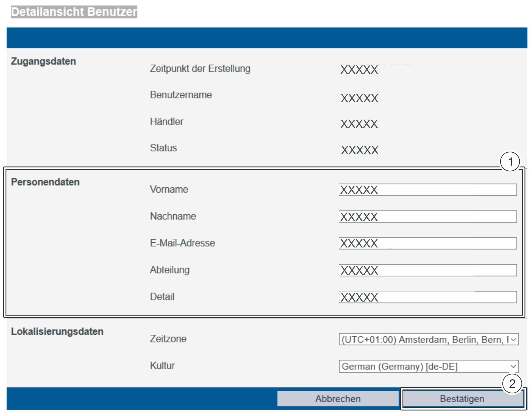Click the Benutzername value text

359,98
